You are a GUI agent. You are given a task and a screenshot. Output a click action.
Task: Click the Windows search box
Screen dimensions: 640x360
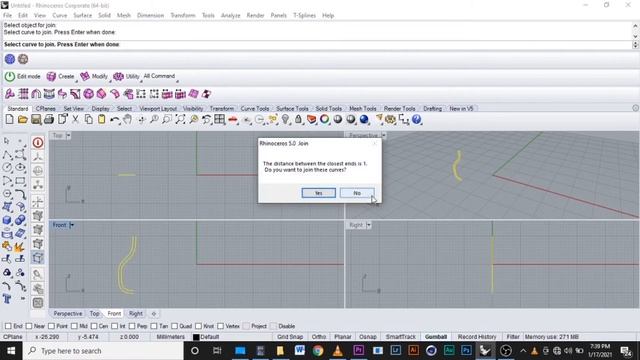tap(103, 351)
